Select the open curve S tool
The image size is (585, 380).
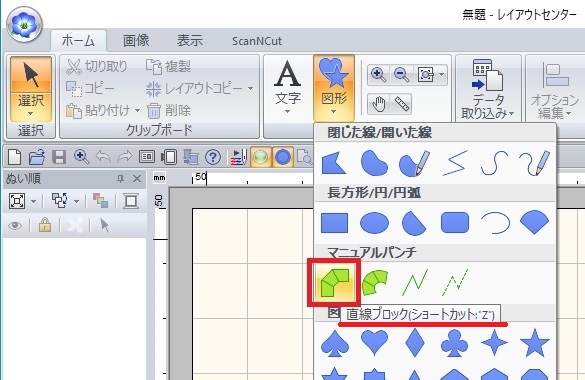click(x=494, y=163)
